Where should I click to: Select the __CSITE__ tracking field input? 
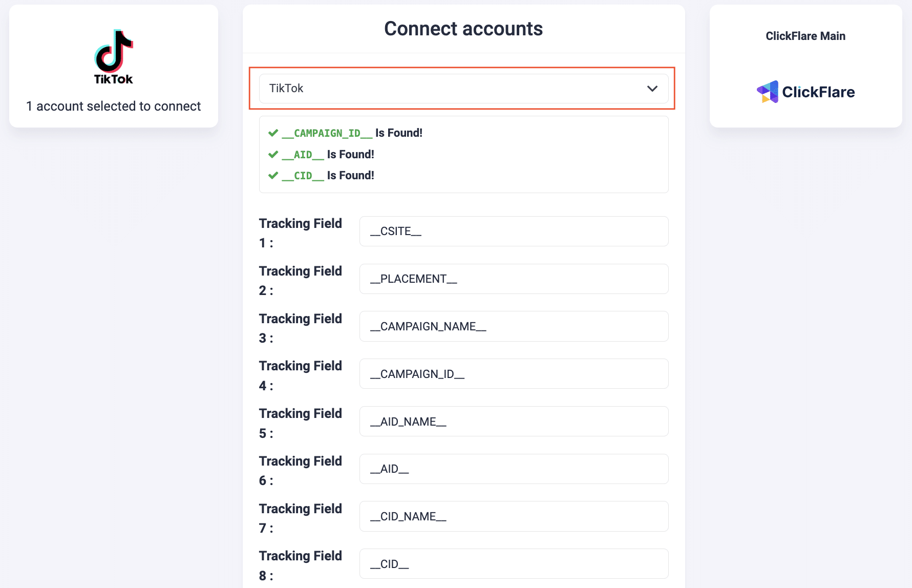(514, 231)
